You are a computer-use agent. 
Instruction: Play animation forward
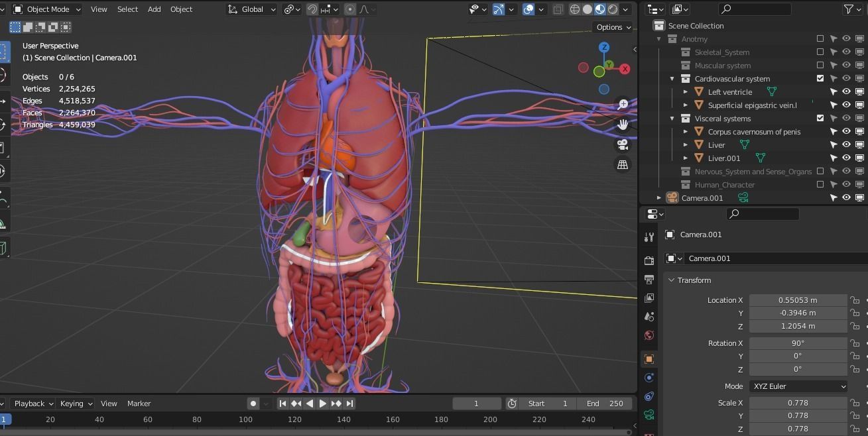(322, 403)
